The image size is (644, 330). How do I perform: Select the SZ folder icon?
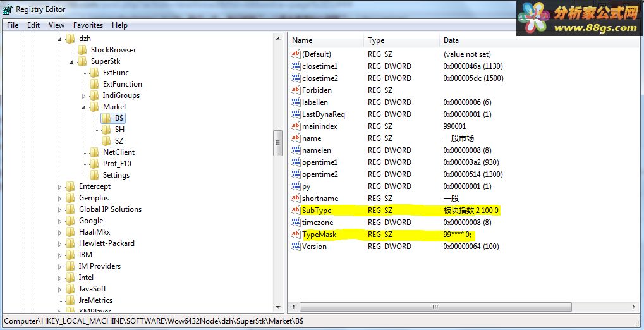point(106,141)
